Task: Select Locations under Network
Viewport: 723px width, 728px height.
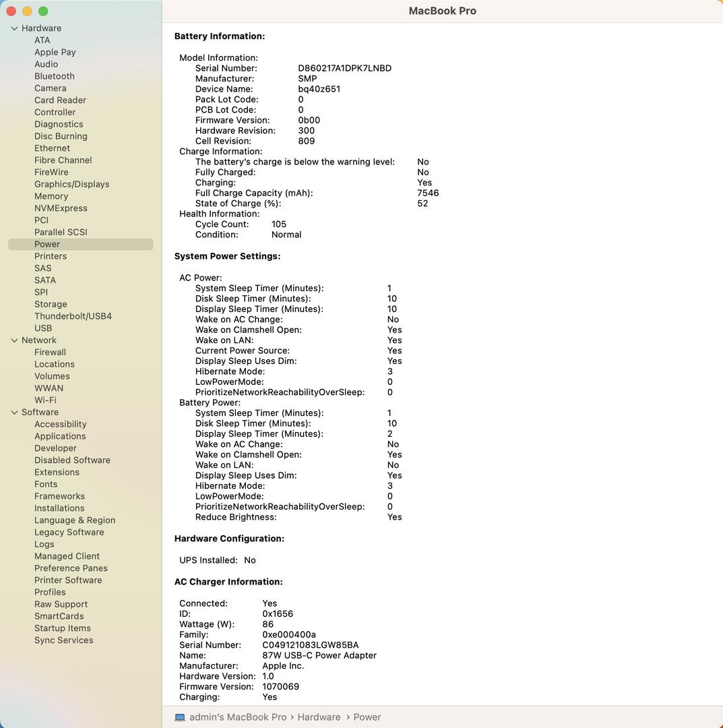Action: point(55,365)
